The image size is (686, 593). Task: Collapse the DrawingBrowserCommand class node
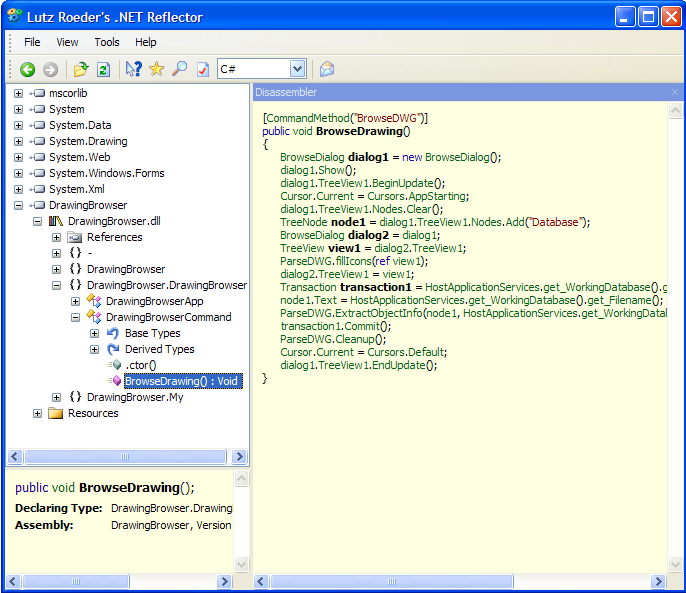tap(76, 317)
